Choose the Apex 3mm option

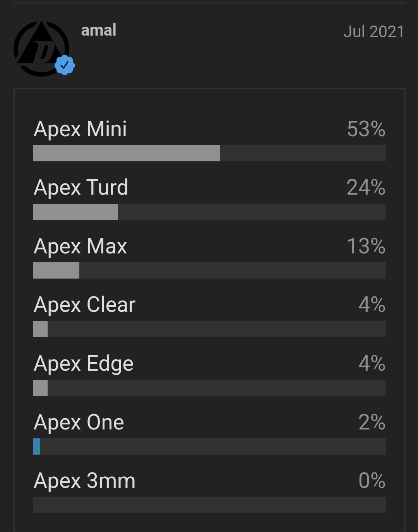pos(209,491)
